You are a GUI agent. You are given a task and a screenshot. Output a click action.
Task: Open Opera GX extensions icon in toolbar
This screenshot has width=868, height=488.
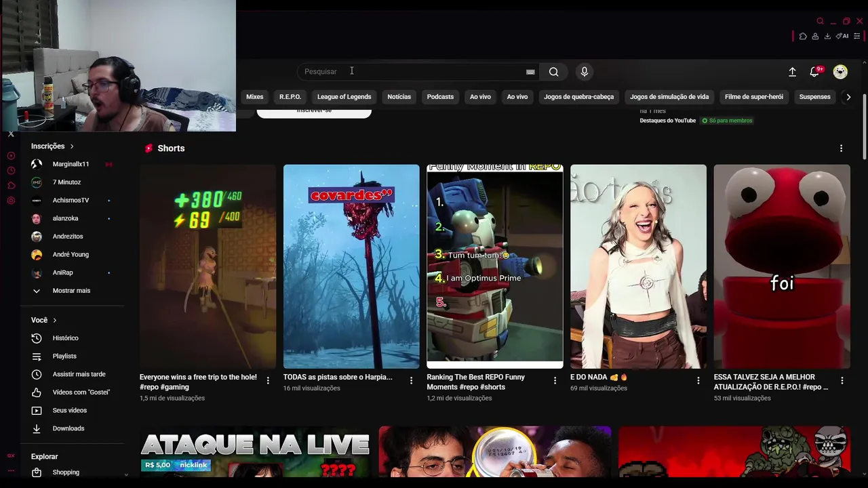coord(803,36)
